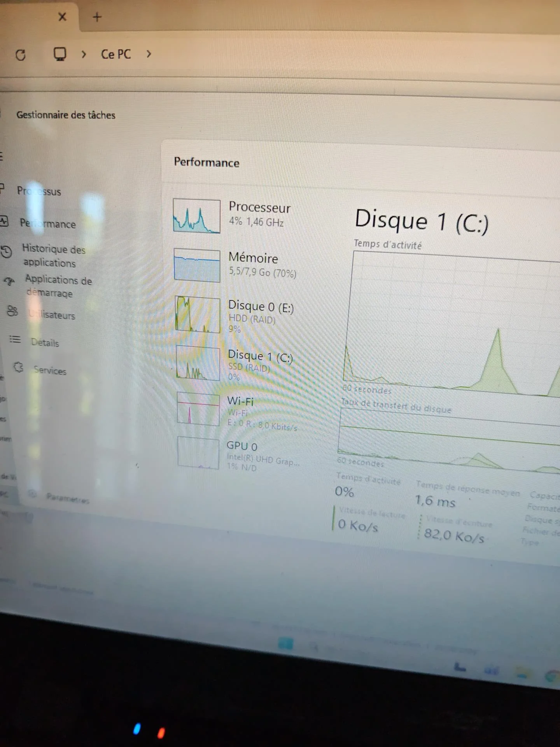Click the 1,6 ms response time value
The image size is (560, 747).
(435, 501)
